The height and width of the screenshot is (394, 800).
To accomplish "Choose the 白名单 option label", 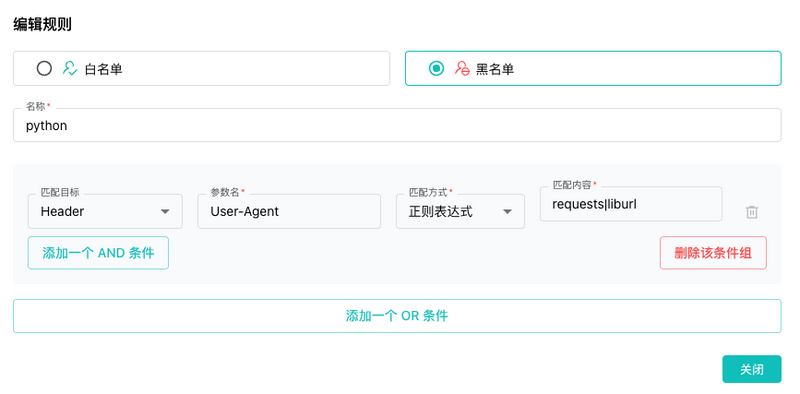I will coord(104,69).
